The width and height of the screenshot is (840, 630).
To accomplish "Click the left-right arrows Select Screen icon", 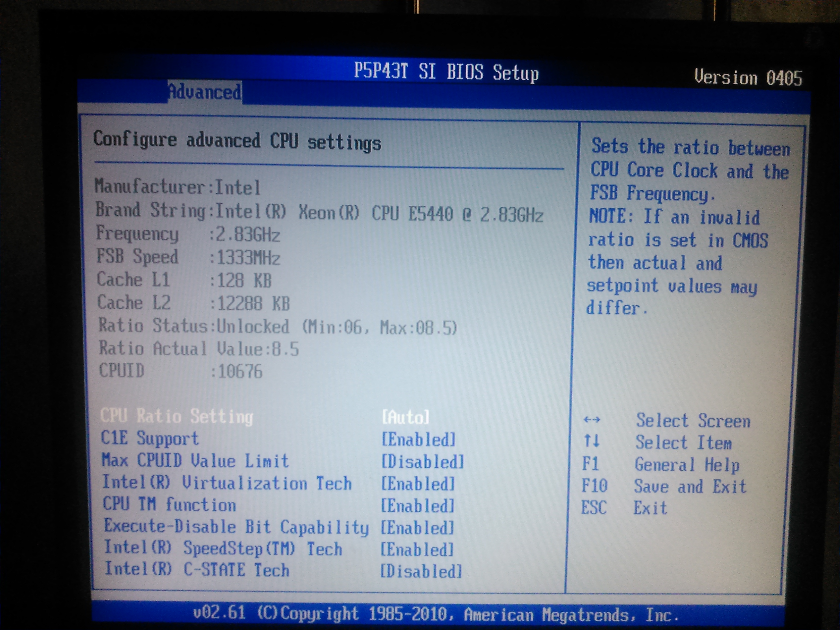I will (x=592, y=420).
